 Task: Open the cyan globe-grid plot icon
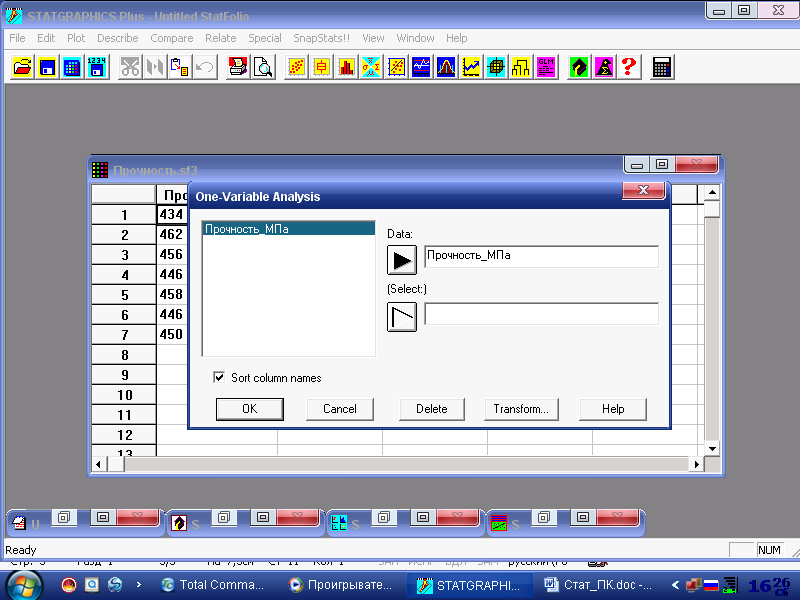coord(496,67)
